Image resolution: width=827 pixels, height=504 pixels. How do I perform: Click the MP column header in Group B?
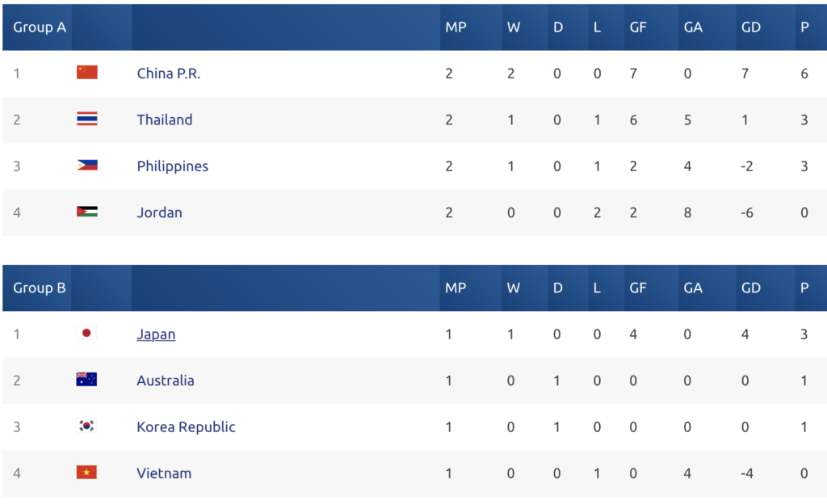pyautogui.click(x=455, y=288)
